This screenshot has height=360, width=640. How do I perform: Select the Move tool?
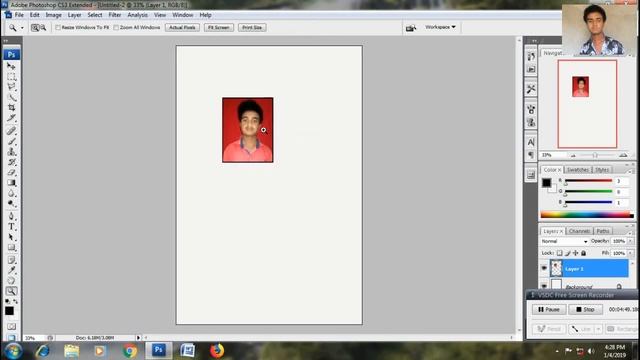click(11, 66)
